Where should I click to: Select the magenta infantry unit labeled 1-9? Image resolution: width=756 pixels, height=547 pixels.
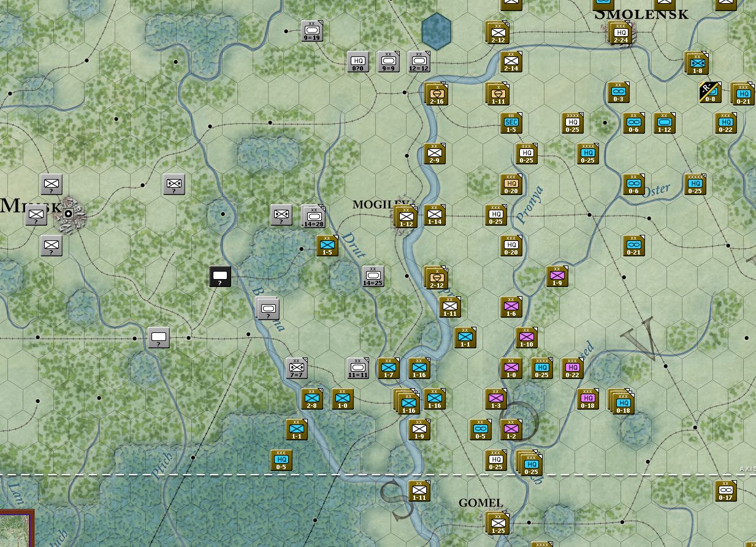point(557,276)
